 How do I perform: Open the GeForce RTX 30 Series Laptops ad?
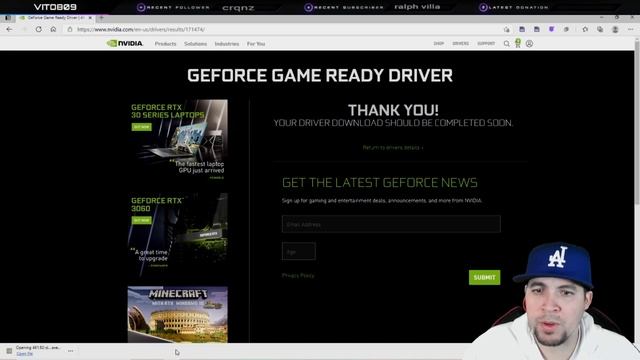(x=178, y=140)
